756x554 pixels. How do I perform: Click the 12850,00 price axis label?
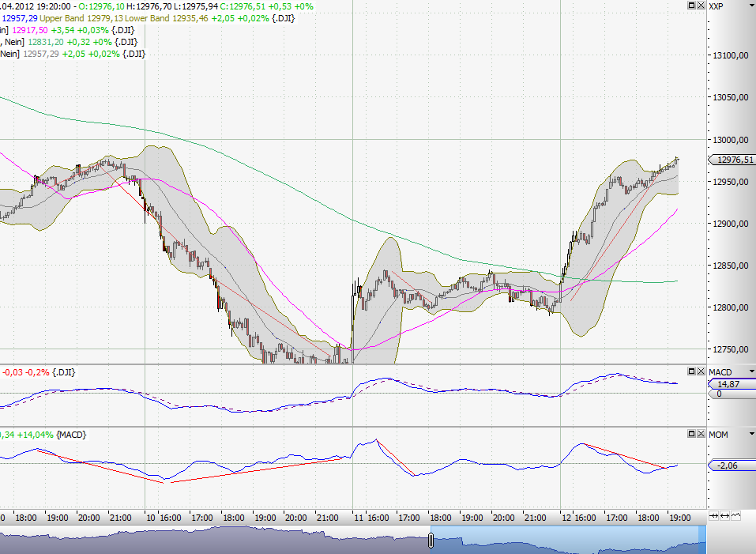tap(731, 266)
